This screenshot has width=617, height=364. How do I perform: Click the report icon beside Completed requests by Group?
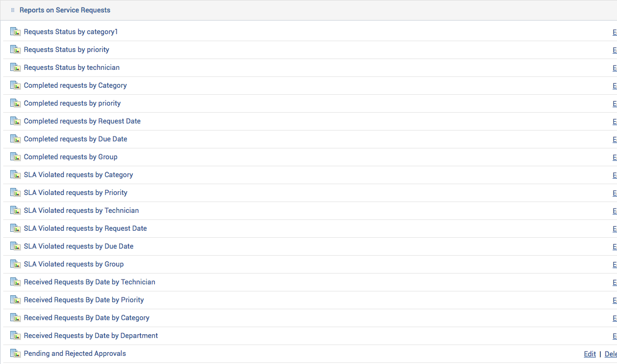(15, 157)
